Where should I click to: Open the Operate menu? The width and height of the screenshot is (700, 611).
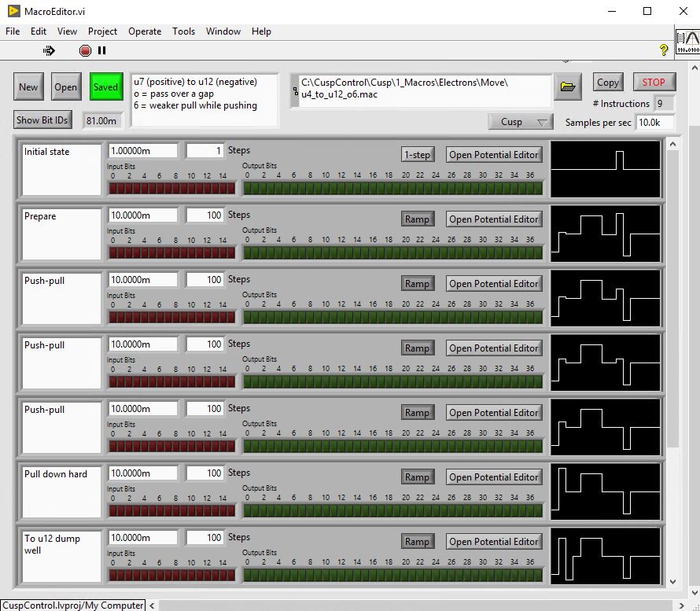tap(145, 31)
